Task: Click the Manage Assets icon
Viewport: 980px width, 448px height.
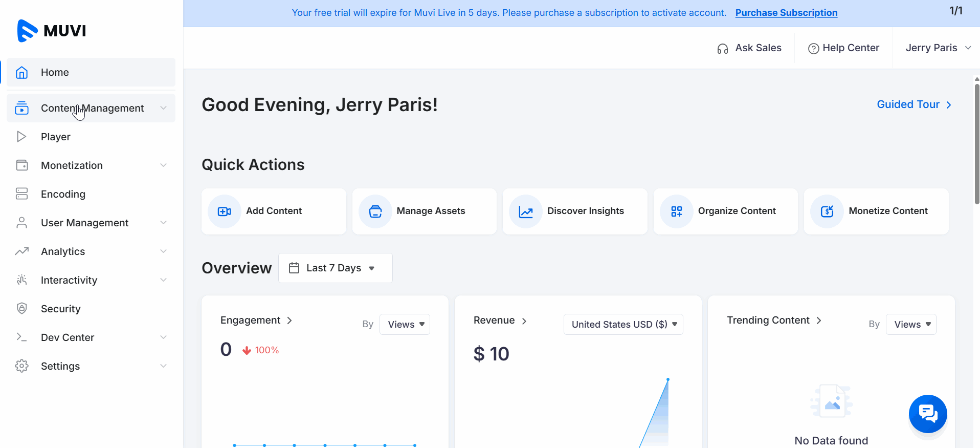Action: click(x=375, y=211)
